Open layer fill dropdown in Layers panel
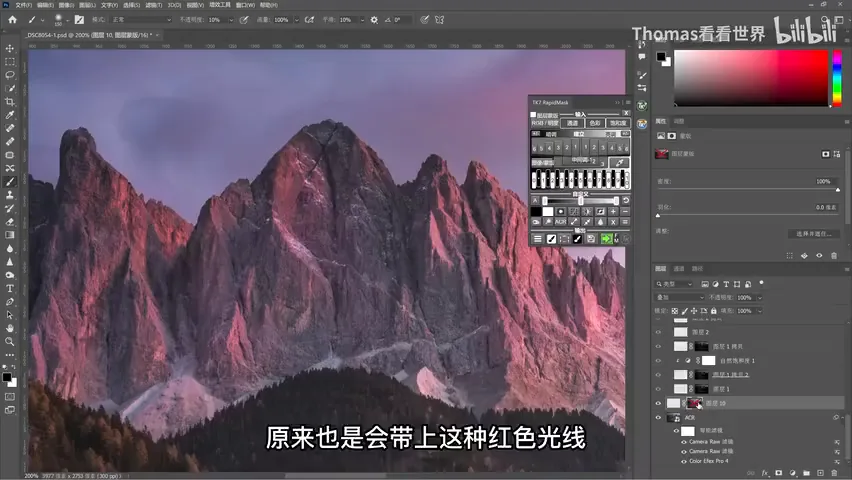This screenshot has height=480, width=852. click(760, 311)
